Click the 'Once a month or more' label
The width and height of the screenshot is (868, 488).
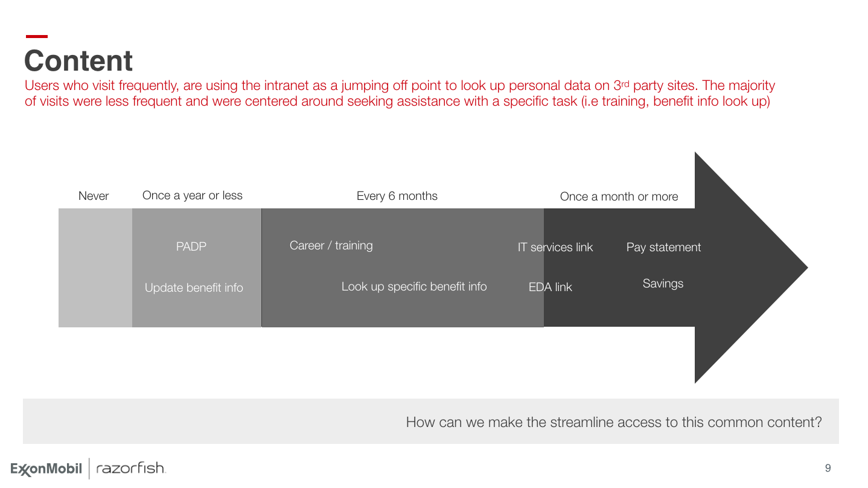(x=619, y=196)
